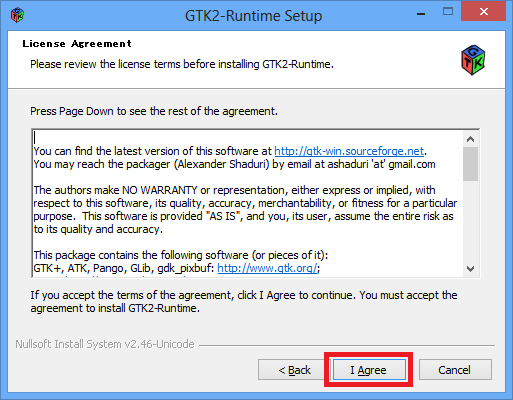513x400 pixels.
Task: Click empty scrollbar track below the thumb
Action: click(470, 221)
